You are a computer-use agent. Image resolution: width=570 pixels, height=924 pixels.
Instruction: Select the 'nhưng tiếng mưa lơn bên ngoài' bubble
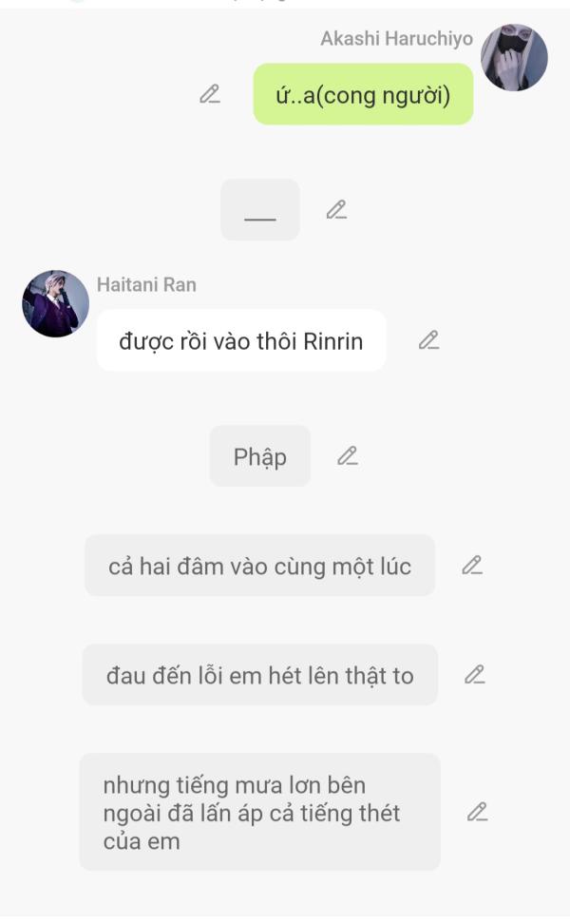click(259, 812)
